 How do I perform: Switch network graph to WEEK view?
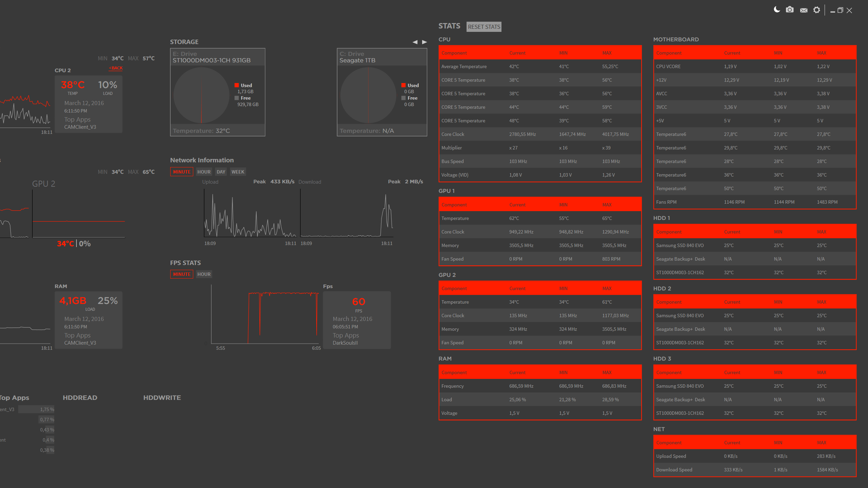click(238, 172)
